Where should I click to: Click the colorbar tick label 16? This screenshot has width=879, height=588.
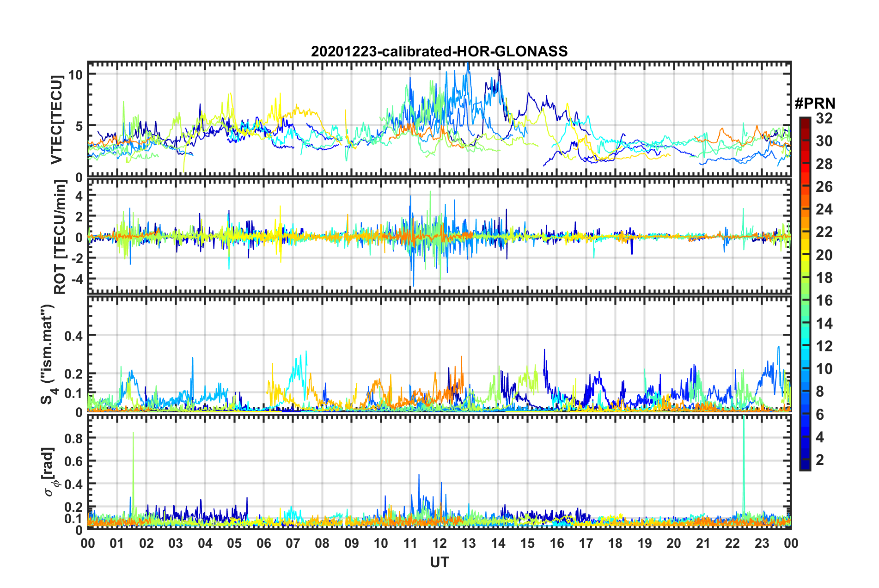pyautogui.click(x=824, y=300)
